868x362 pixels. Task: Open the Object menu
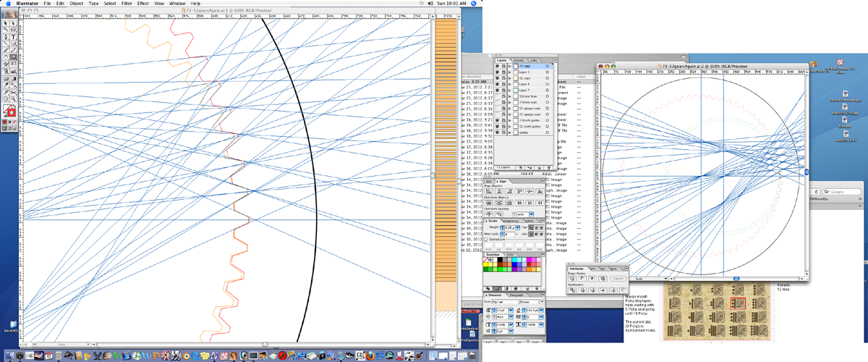78,4
